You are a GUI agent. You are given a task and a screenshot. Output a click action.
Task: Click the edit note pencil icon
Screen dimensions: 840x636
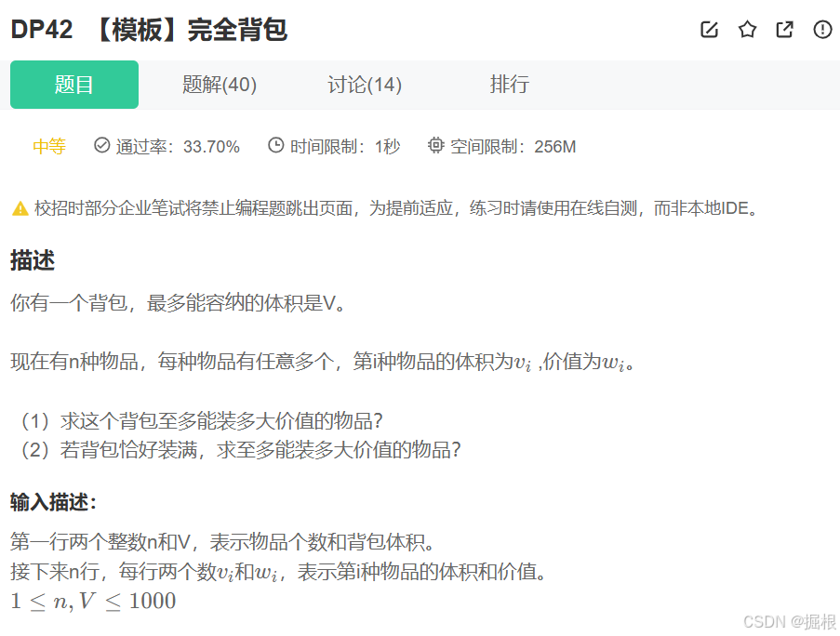pyautogui.click(x=709, y=30)
